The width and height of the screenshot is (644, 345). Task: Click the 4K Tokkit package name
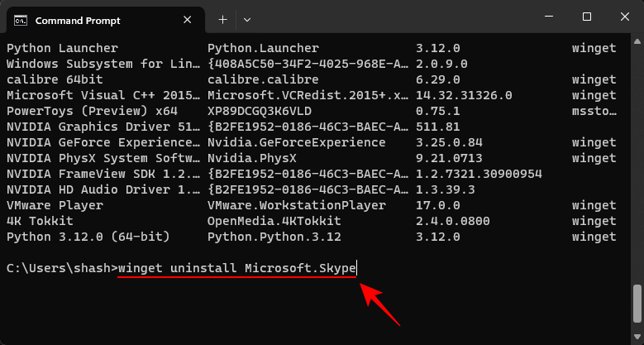click(x=40, y=221)
